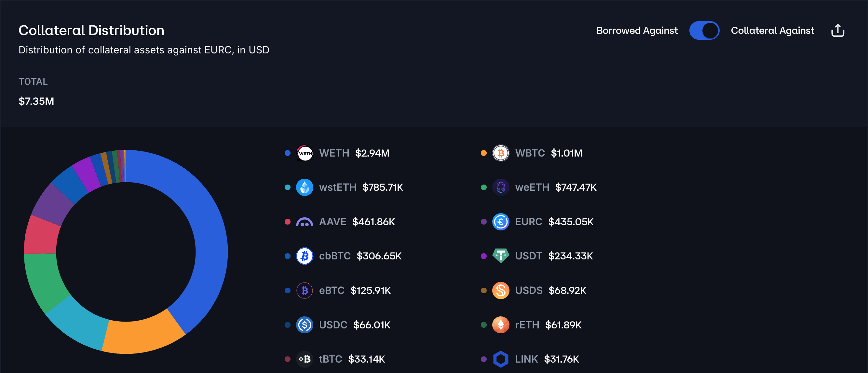The width and height of the screenshot is (868, 373).
Task: Click the USDT Tether icon
Action: (x=501, y=256)
